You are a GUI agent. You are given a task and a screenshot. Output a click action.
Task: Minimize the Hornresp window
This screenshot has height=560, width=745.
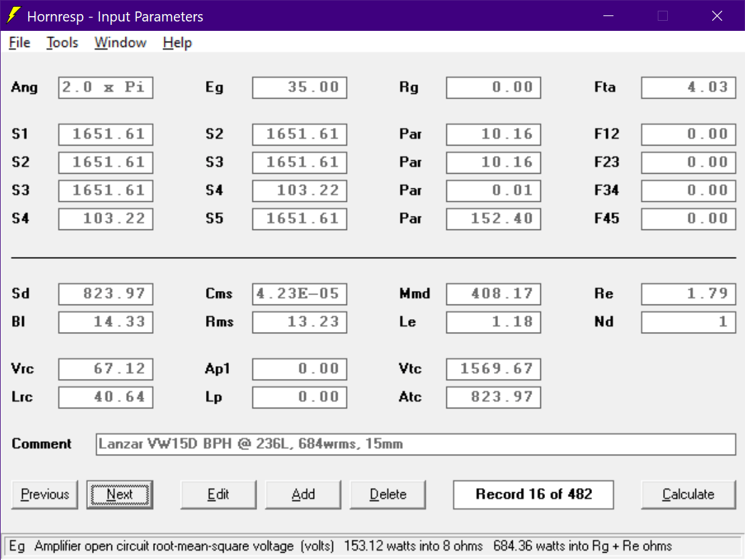608,15
